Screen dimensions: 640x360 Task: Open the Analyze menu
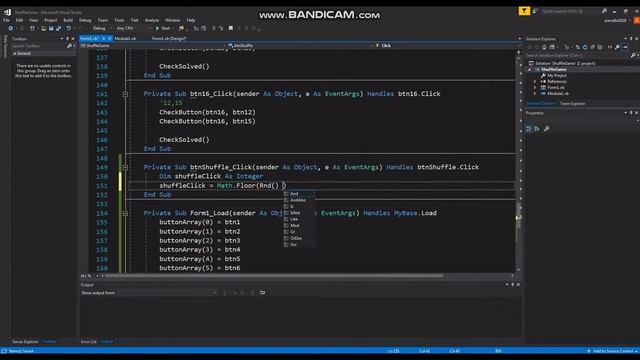151,20
